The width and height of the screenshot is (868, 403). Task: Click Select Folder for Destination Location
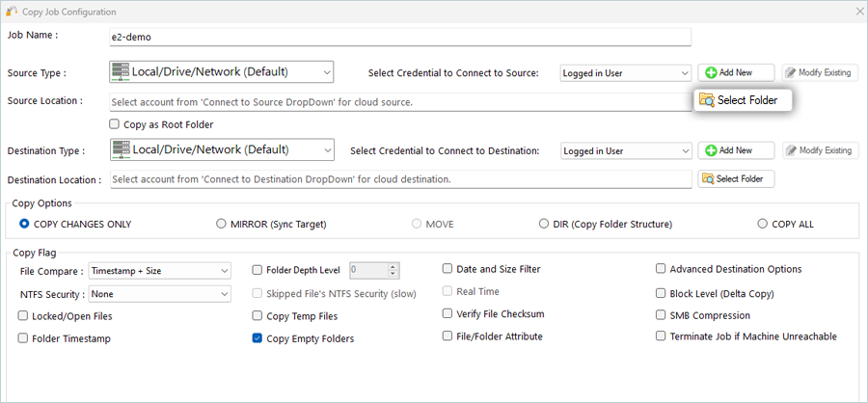[x=737, y=179]
